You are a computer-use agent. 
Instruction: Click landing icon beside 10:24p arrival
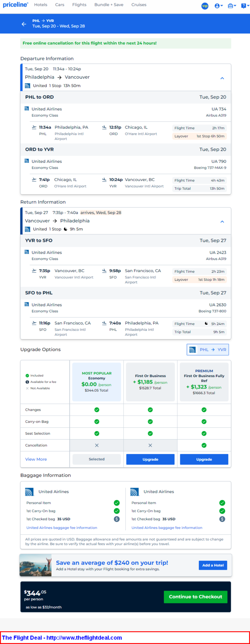tap(104, 180)
